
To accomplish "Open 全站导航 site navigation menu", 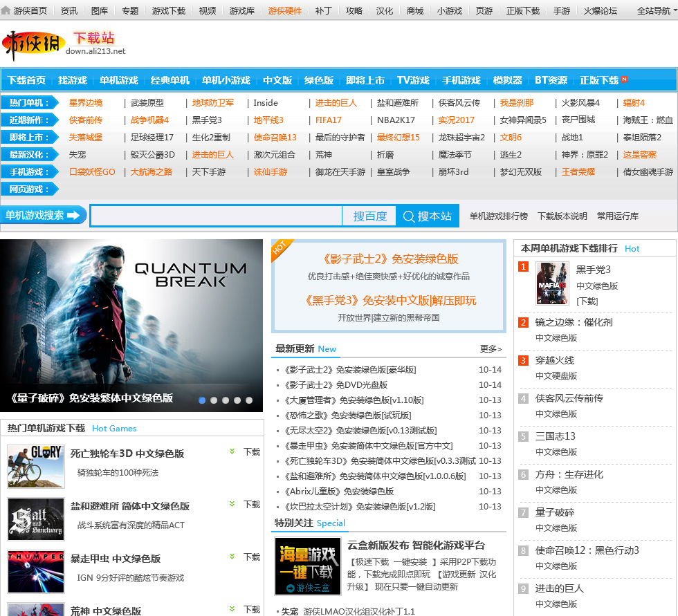I will (x=656, y=10).
